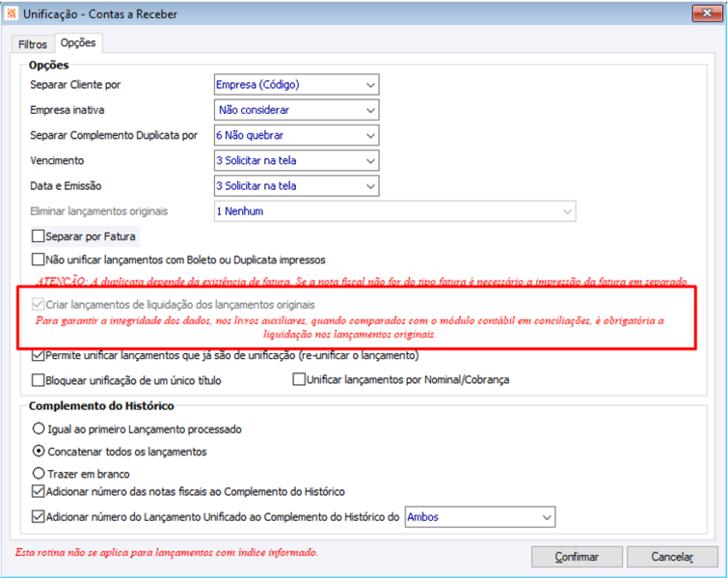Toggle Adicionar número das notas fiscais checkbox
Image resolution: width=728 pixels, height=578 pixels.
[x=38, y=491]
